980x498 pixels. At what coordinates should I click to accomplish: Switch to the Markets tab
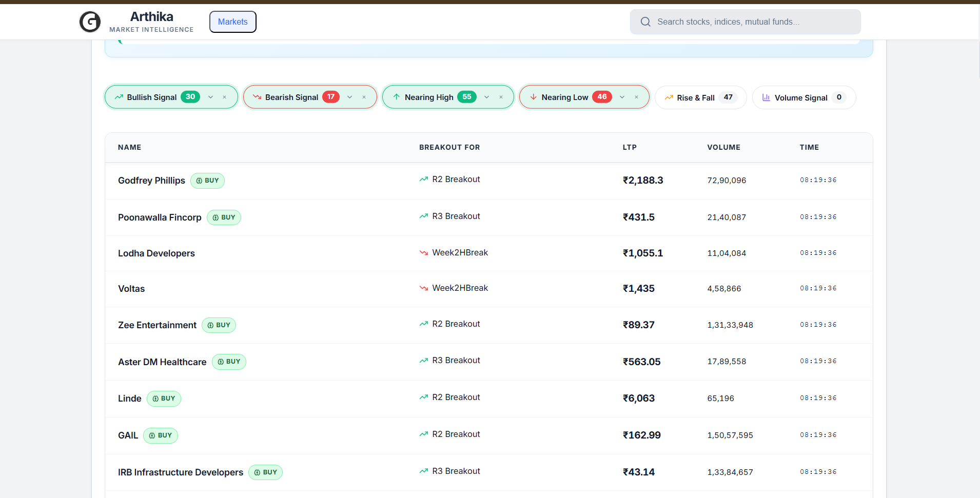(232, 22)
